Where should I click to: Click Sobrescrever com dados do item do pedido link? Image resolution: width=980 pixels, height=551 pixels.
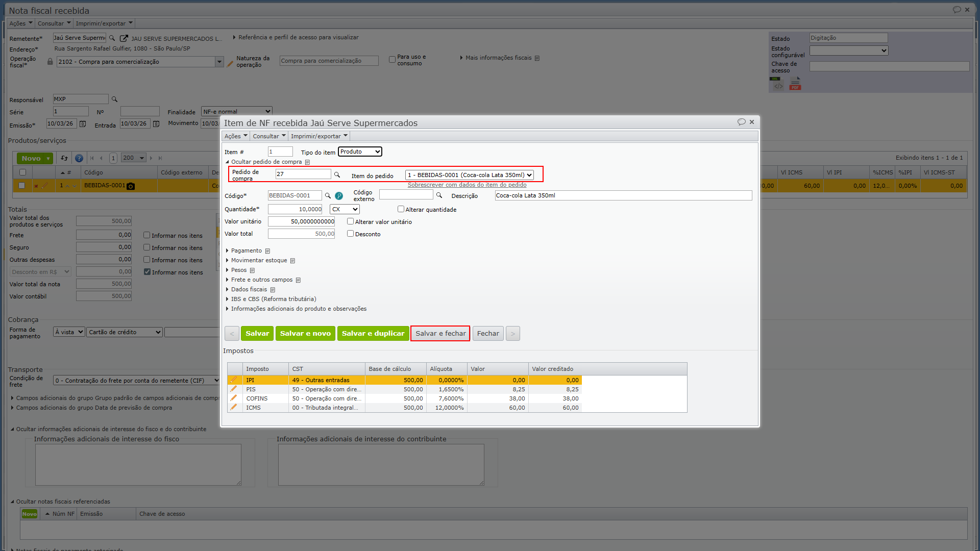pyautogui.click(x=467, y=185)
